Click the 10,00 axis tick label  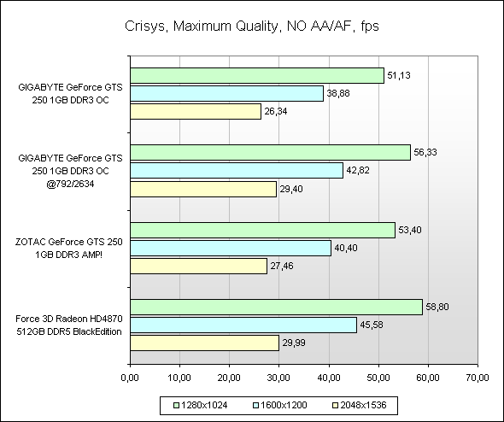pyautogui.click(x=179, y=378)
